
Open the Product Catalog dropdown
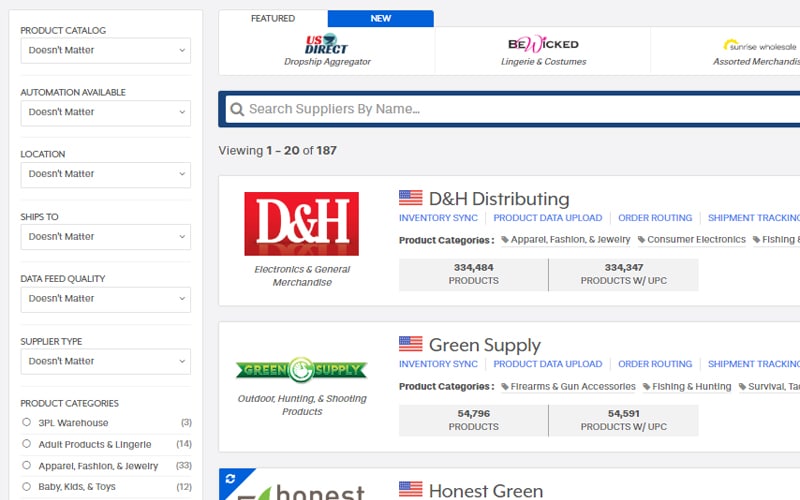pos(105,50)
